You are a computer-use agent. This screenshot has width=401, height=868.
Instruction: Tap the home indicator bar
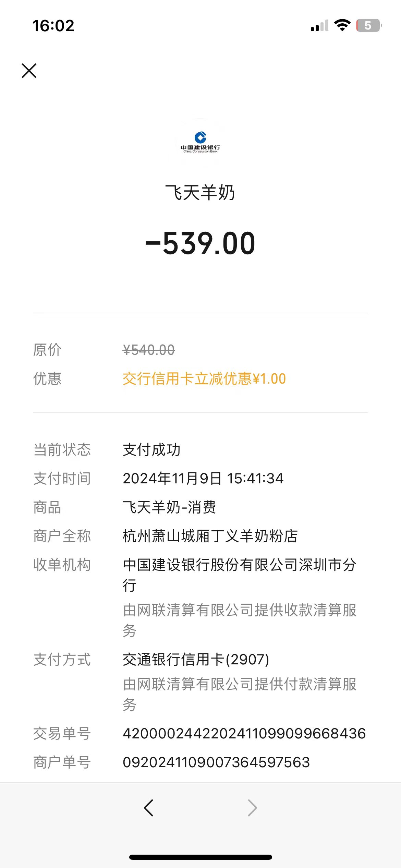[200, 857]
